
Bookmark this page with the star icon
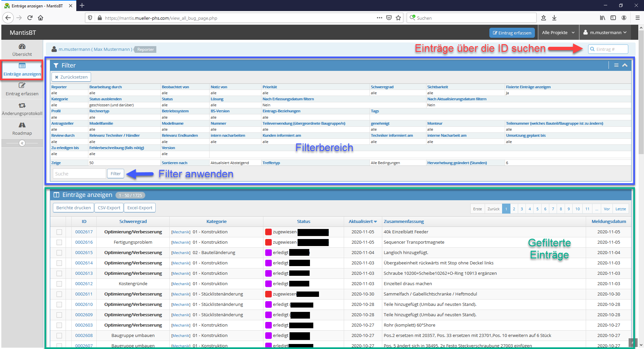click(x=398, y=18)
